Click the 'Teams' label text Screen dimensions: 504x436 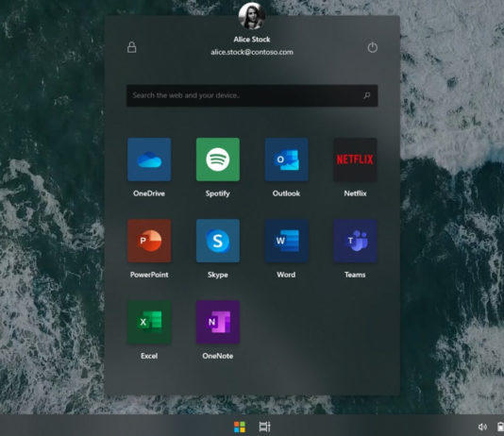pyautogui.click(x=355, y=275)
